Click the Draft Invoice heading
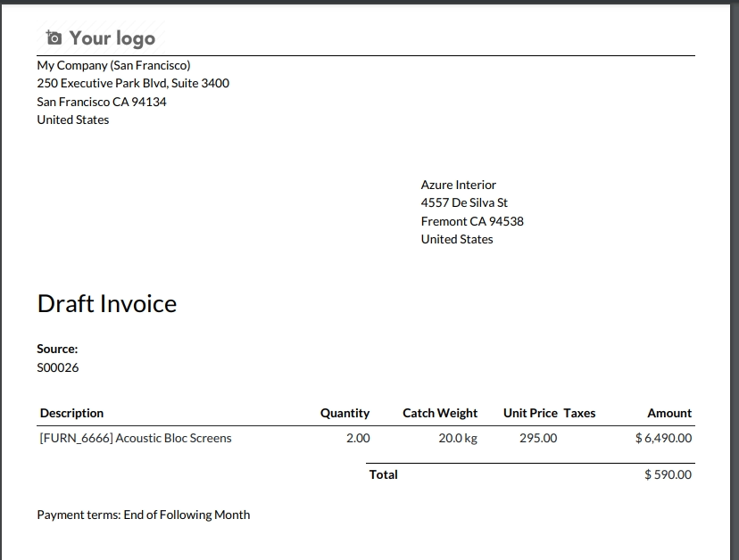739x560 pixels. coord(107,304)
